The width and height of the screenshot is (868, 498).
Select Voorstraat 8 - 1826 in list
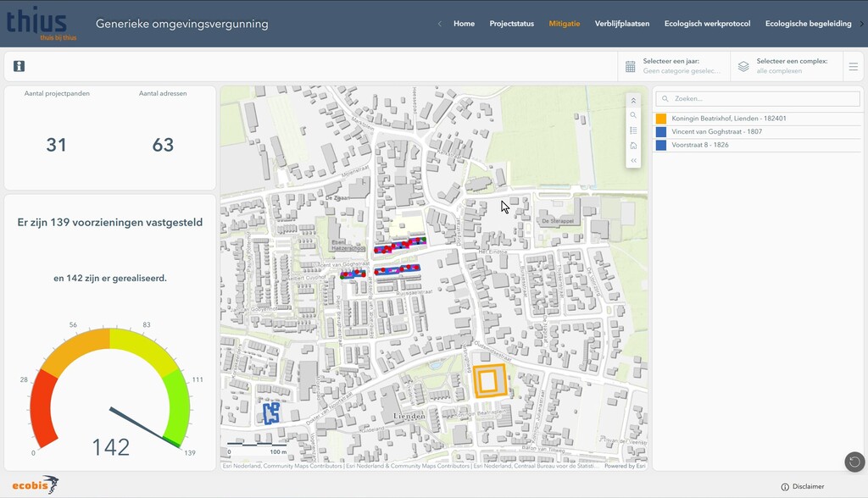pyautogui.click(x=758, y=145)
